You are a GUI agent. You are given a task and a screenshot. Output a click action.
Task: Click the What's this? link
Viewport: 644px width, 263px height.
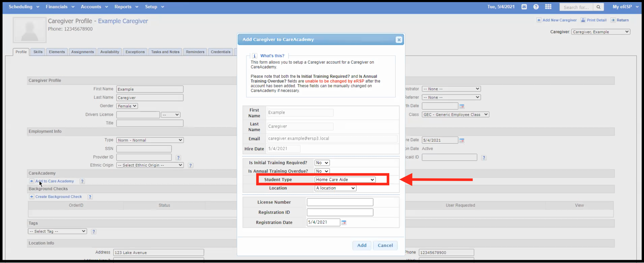[272, 56]
